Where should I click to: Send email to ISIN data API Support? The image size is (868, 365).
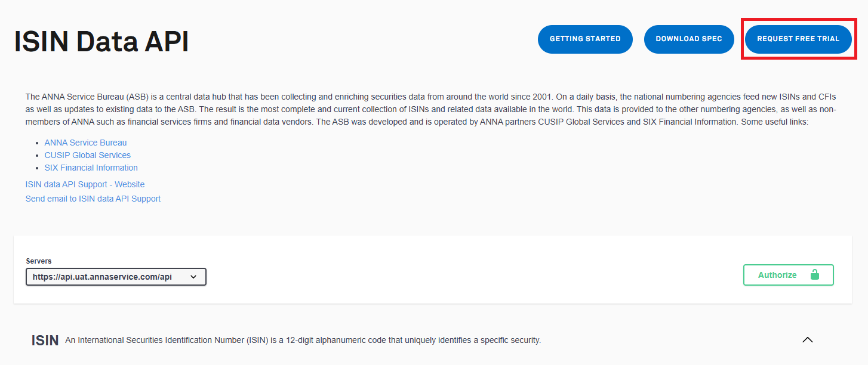click(93, 199)
